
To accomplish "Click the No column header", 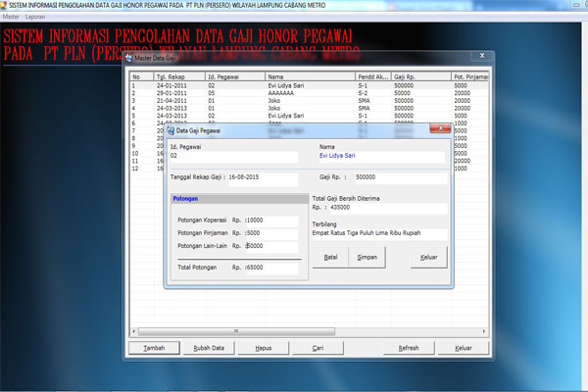I will pos(142,76).
